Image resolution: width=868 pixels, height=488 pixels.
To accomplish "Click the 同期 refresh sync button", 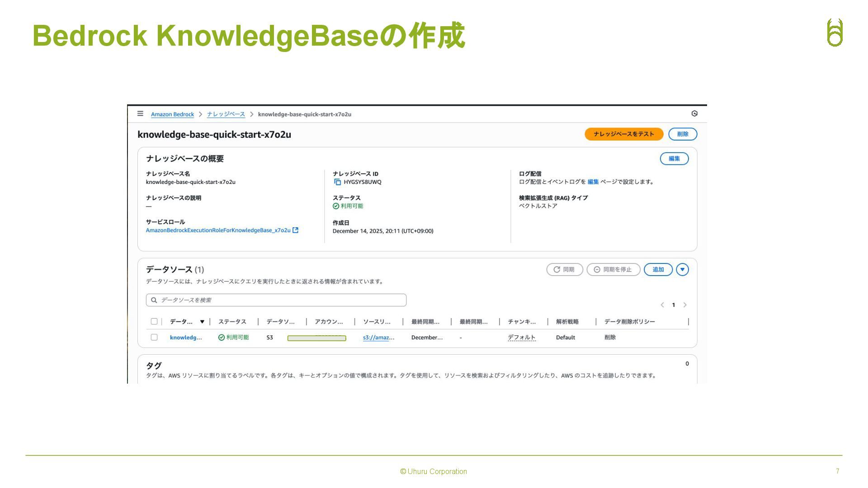I will point(564,270).
